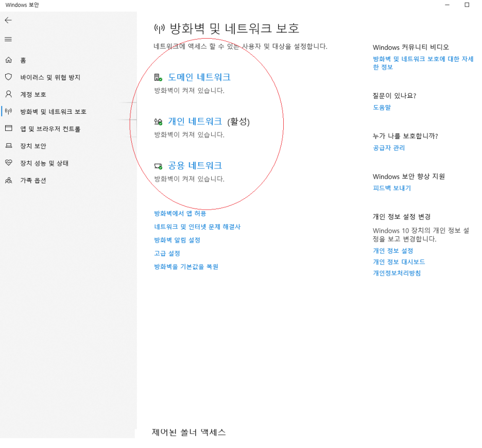
Task: Open 공용 네트워크 settings
Action: coord(195,166)
